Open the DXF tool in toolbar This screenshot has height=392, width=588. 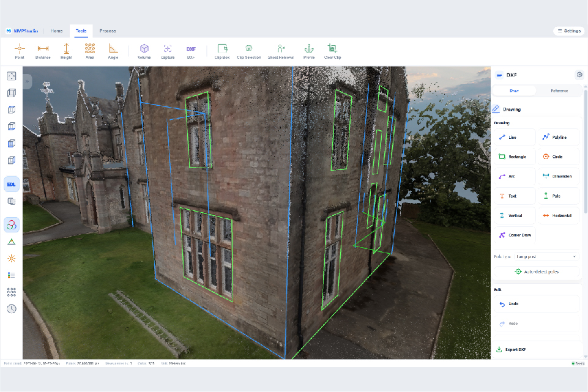pos(191,51)
